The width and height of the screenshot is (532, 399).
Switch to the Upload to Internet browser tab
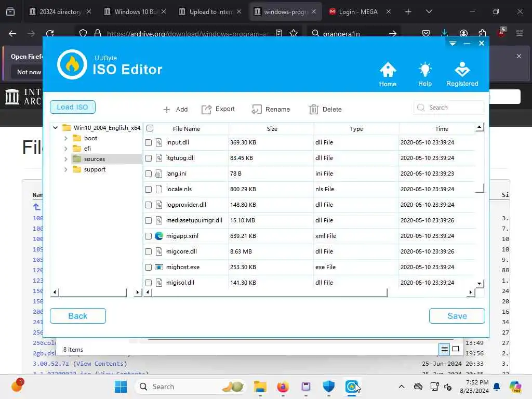(210, 11)
